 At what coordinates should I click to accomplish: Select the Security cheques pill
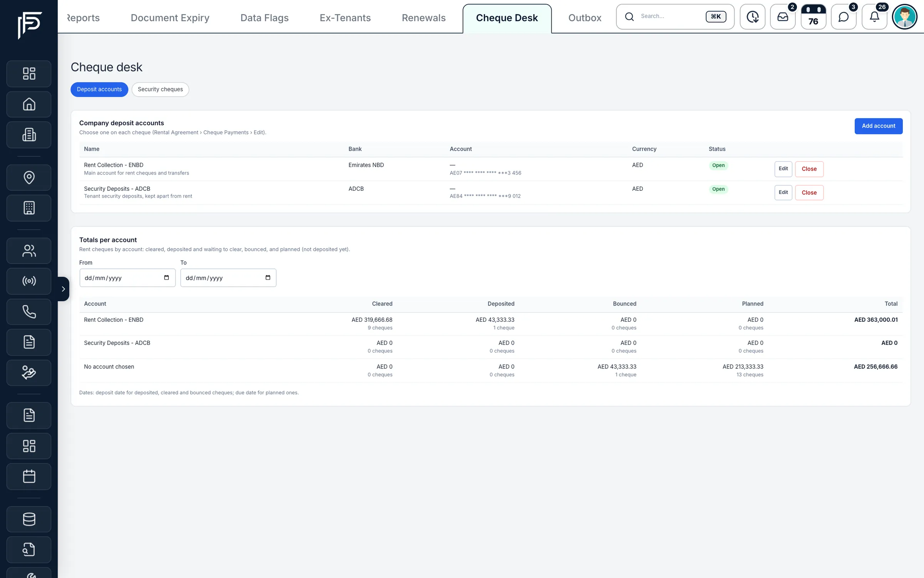pyautogui.click(x=160, y=89)
